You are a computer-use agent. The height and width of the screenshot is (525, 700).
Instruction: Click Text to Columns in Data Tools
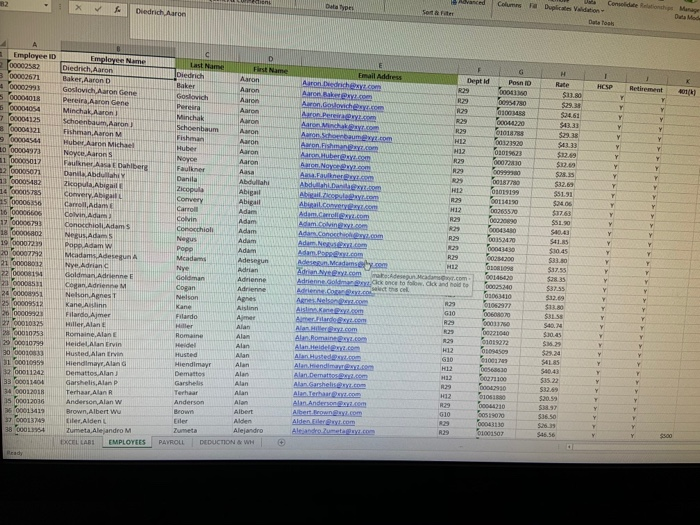tap(509, 4)
